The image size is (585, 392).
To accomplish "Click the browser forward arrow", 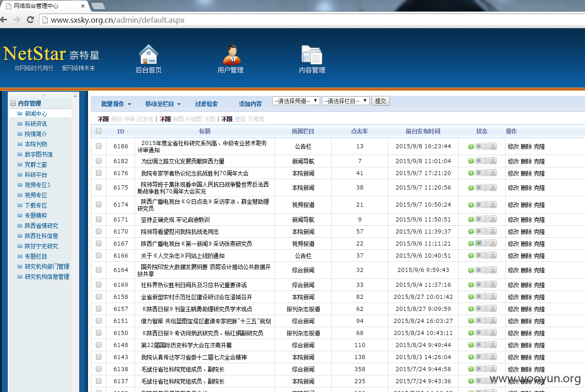I will (x=17, y=19).
